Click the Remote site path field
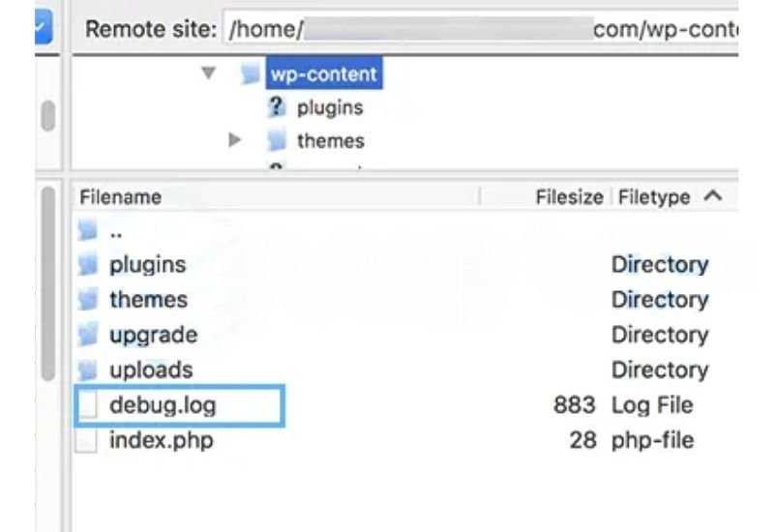 pyautogui.click(x=481, y=30)
